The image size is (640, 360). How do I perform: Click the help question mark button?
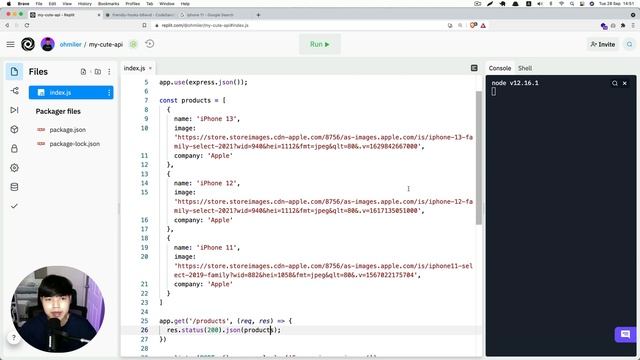(13, 338)
